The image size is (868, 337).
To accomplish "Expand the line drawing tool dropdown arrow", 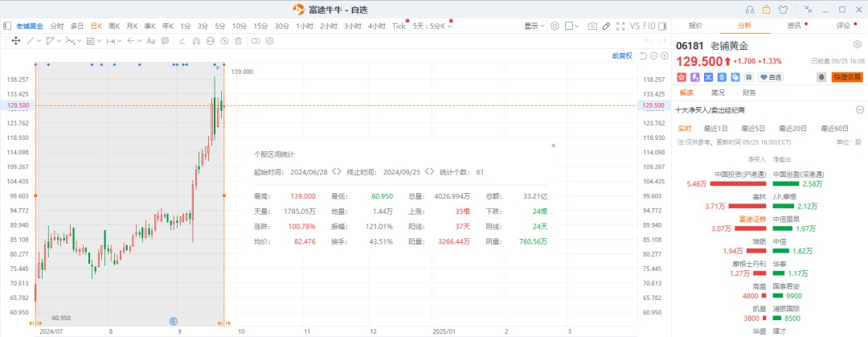I will 39,40.
